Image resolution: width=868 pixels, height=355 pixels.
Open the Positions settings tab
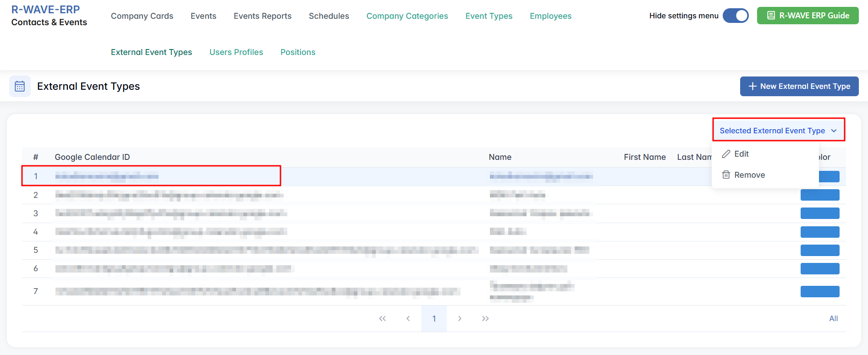point(298,52)
